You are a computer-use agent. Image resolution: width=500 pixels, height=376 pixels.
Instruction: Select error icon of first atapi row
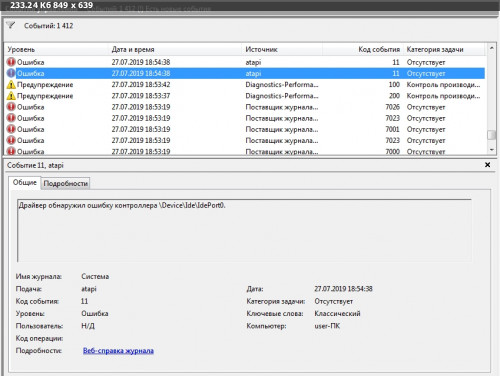11,62
